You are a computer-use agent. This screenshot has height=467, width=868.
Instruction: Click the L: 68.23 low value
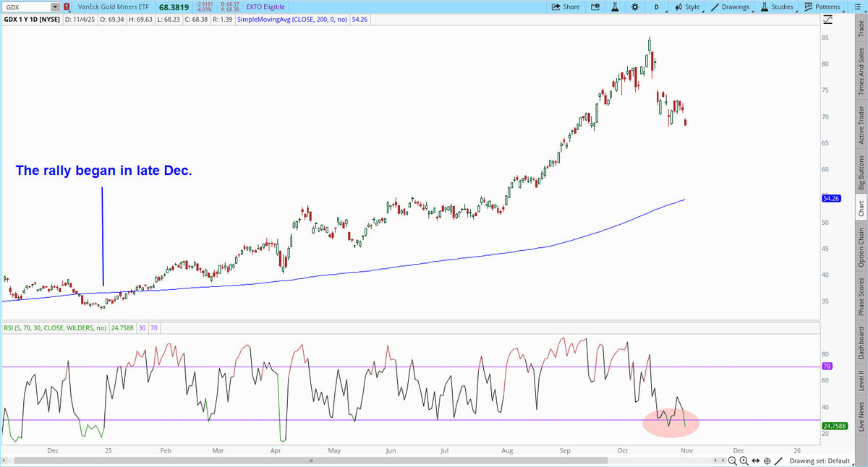point(167,20)
